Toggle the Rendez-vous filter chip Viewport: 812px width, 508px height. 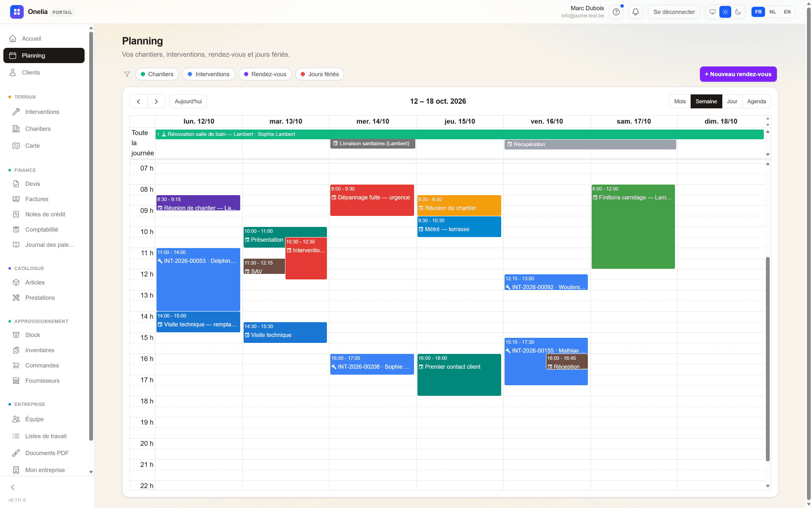[x=265, y=74]
